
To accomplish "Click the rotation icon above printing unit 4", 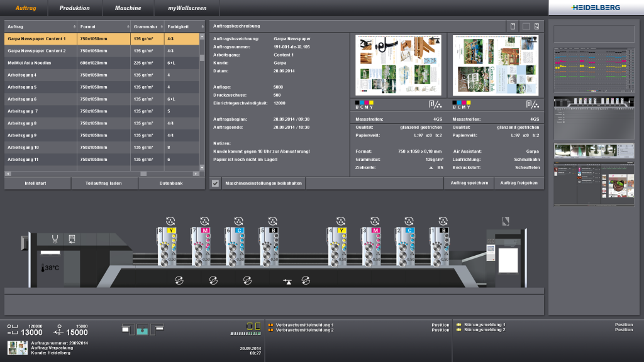I will (x=341, y=221).
